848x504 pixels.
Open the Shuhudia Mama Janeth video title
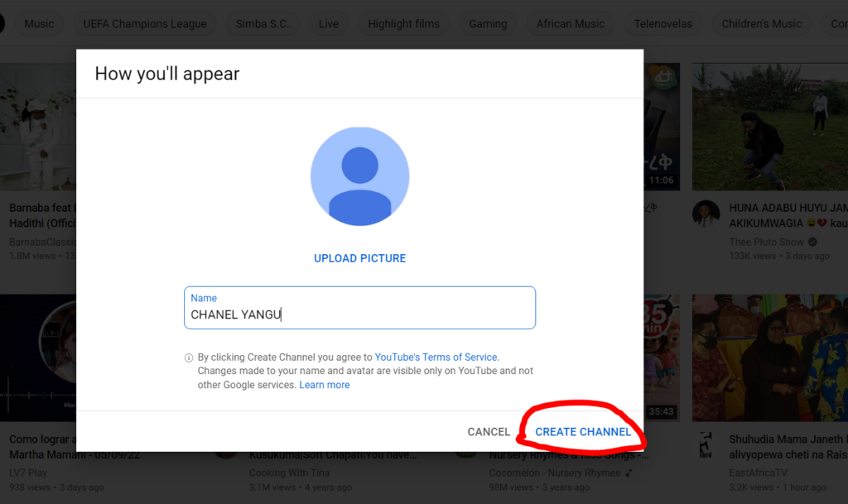click(x=788, y=447)
